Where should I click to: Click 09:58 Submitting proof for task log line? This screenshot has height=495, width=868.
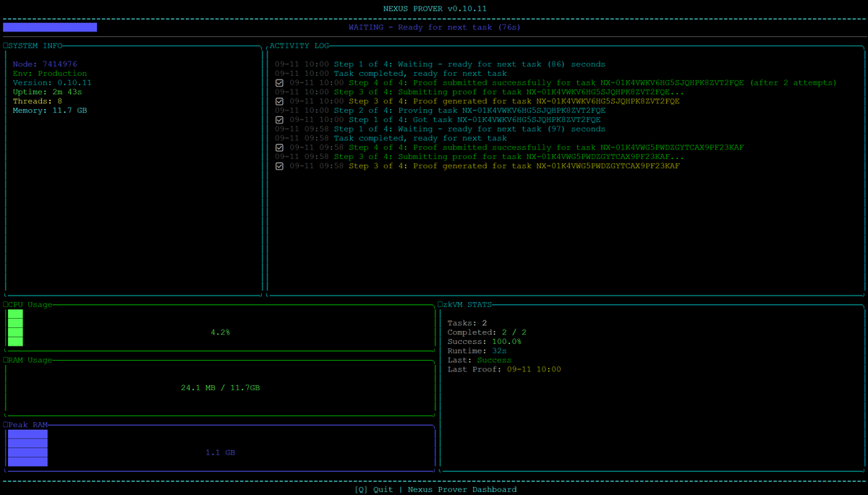point(480,157)
